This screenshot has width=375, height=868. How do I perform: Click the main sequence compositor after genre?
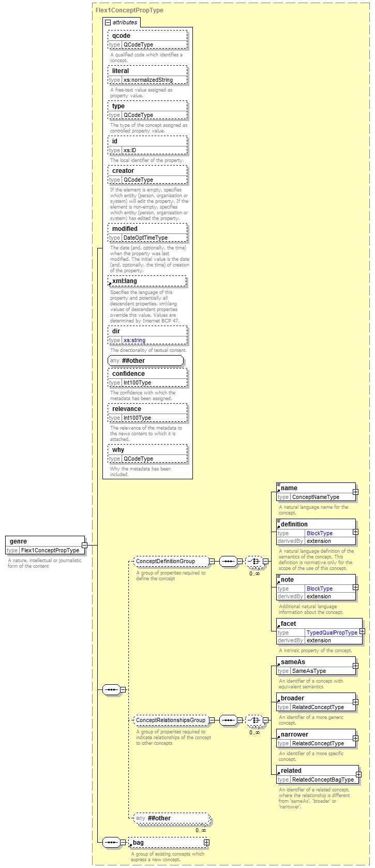tap(111, 689)
